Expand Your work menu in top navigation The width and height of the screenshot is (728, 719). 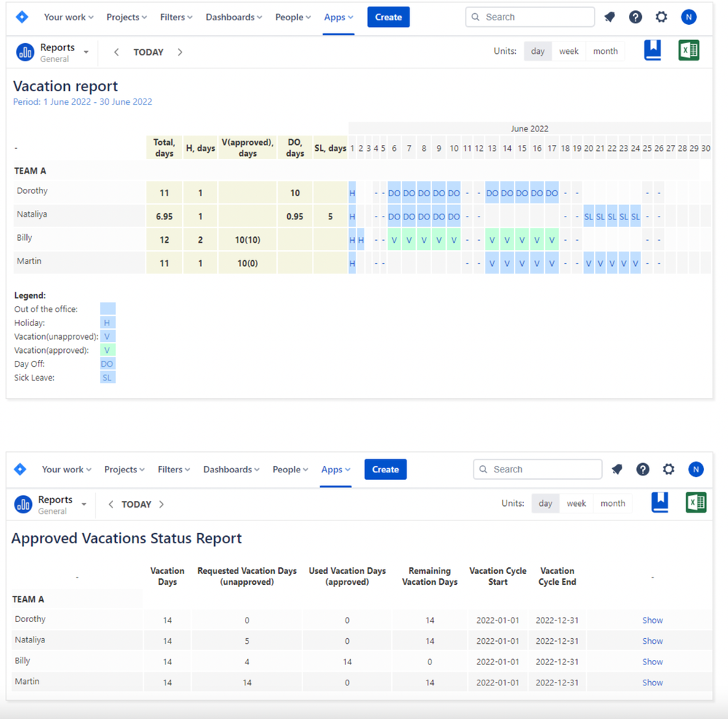click(x=69, y=18)
